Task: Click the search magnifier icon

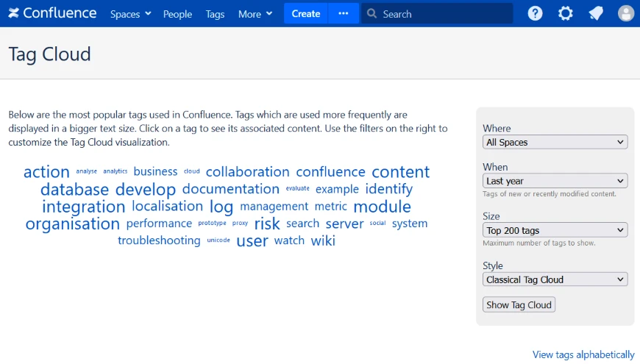Action: click(371, 13)
